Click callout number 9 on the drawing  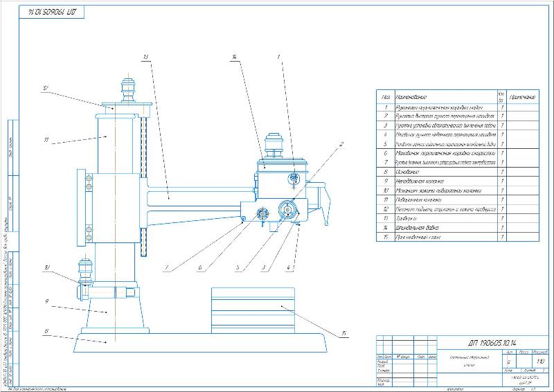pos(46,301)
